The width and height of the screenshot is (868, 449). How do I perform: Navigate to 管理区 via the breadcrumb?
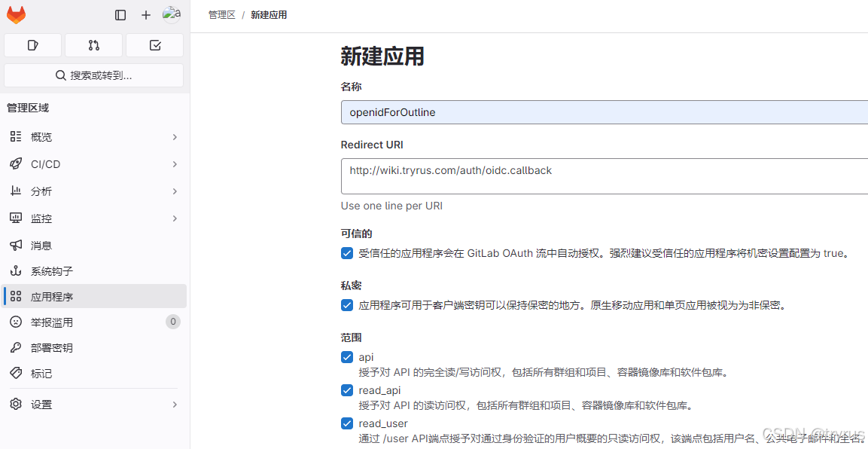221,14
